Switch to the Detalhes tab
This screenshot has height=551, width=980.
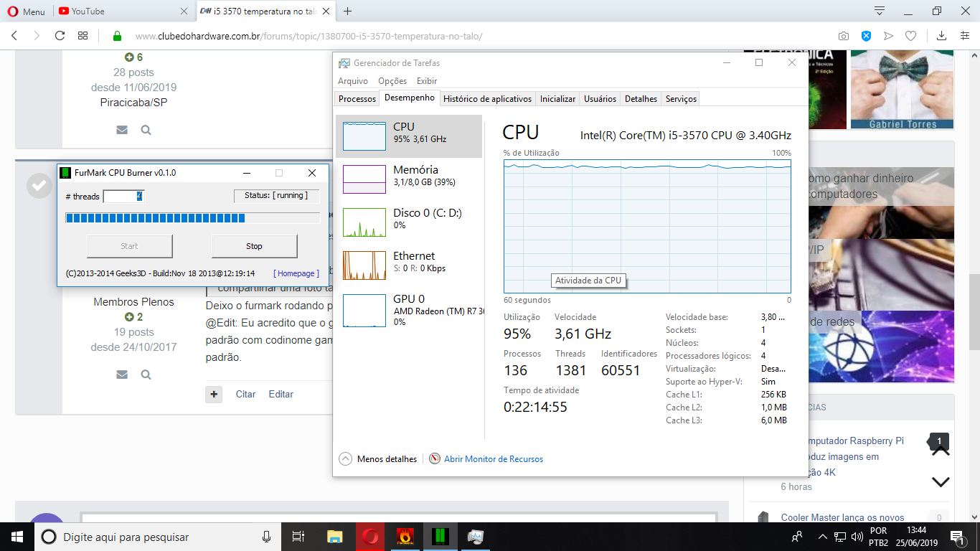click(x=641, y=99)
